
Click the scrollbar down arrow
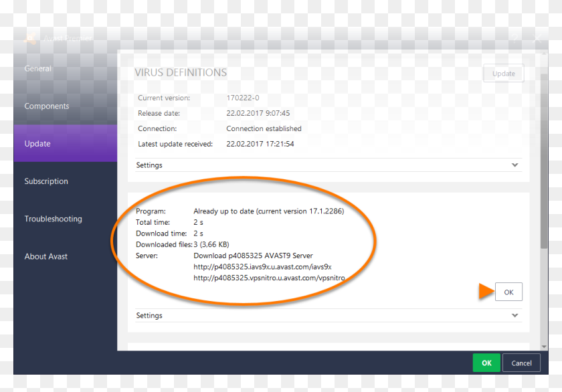click(544, 347)
